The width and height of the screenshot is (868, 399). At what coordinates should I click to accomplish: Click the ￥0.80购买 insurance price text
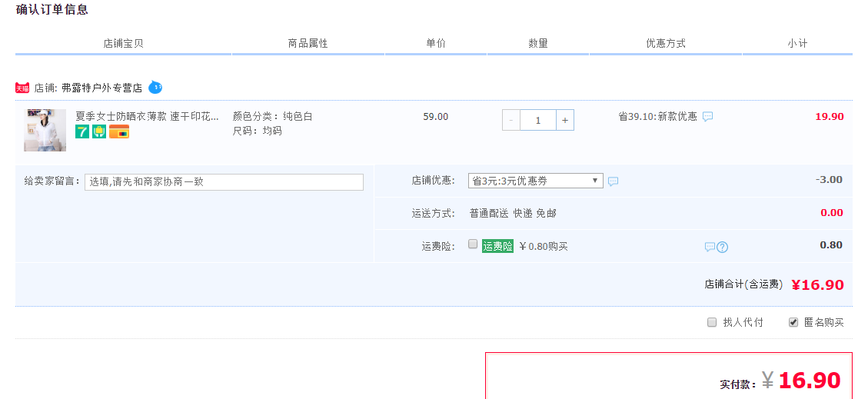[544, 246]
